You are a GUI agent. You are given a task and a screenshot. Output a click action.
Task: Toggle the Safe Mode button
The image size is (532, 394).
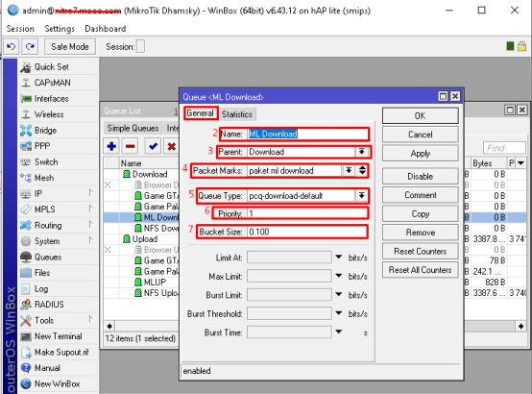pyautogui.click(x=70, y=46)
